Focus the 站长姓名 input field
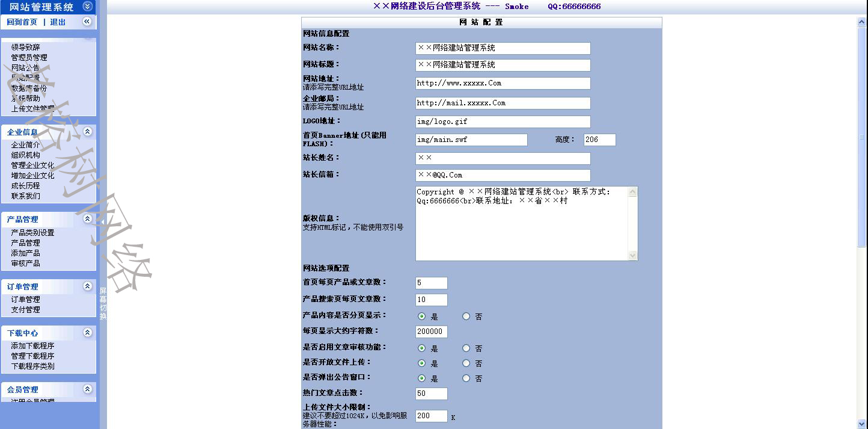This screenshot has width=868, height=429. 503,158
